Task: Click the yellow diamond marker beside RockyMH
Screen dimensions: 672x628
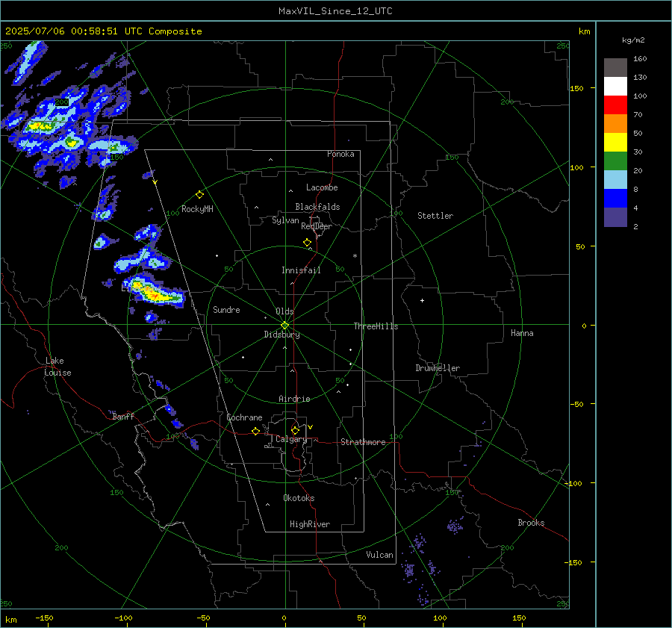Action: (x=199, y=195)
